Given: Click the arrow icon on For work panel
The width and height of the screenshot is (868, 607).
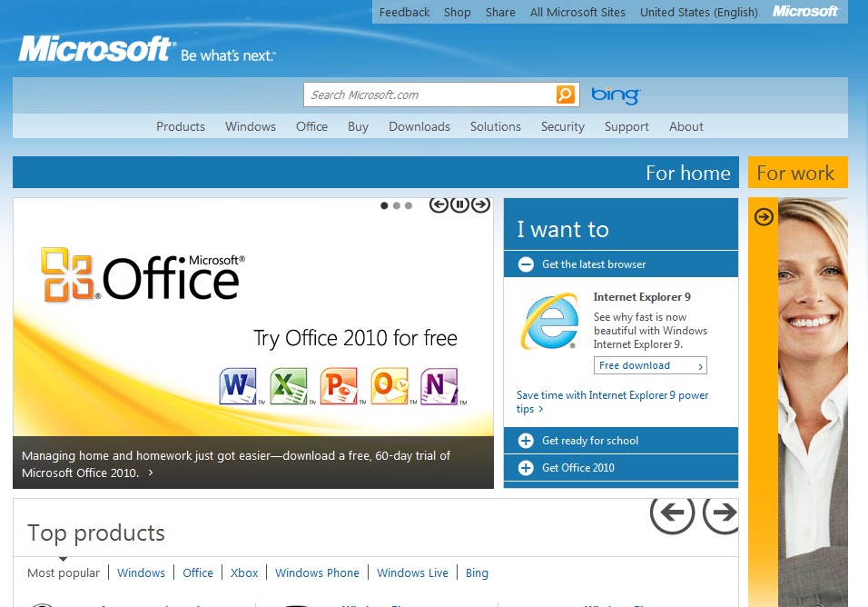Looking at the screenshot, I should click(764, 216).
